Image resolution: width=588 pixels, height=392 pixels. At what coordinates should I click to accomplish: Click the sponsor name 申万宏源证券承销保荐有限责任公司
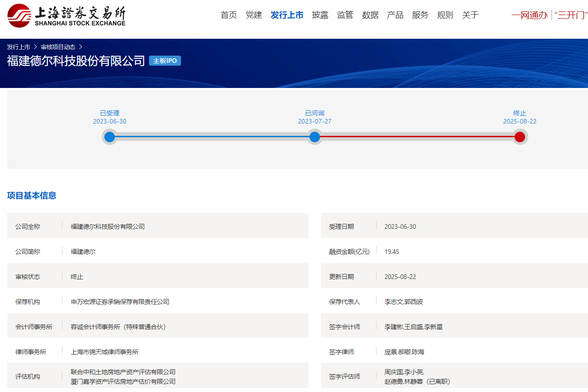pyautogui.click(x=119, y=300)
